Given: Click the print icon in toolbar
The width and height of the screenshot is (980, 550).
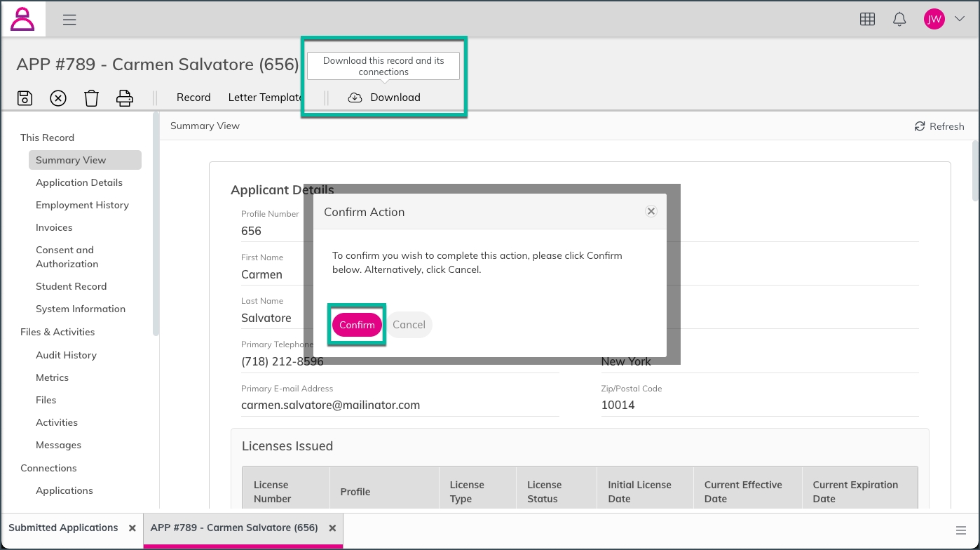Looking at the screenshot, I should pyautogui.click(x=125, y=98).
